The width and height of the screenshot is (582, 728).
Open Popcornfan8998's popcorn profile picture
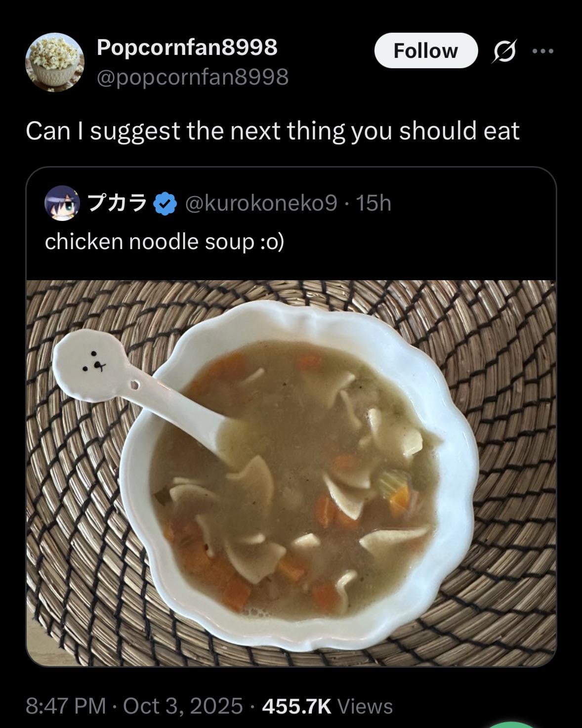55,62
